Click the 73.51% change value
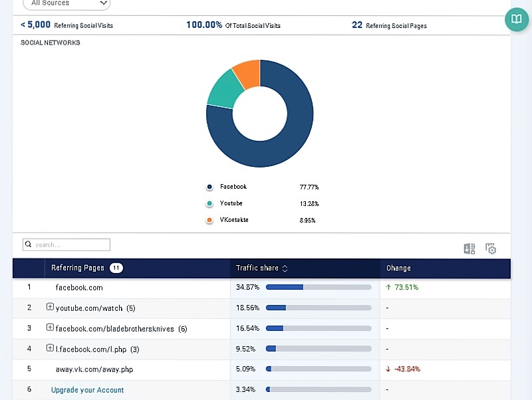This screenshot has width=532, height=400. [x=406, y=288]
